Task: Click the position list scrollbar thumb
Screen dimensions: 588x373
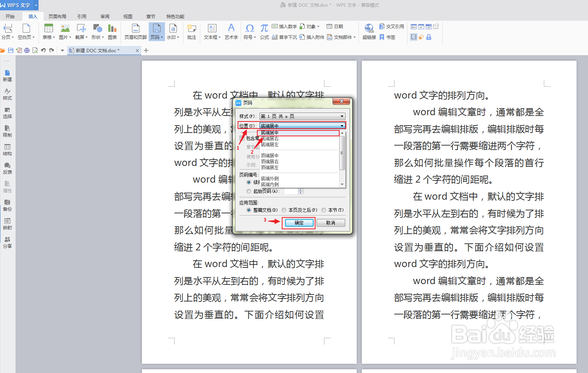Action: pos(342,153)
